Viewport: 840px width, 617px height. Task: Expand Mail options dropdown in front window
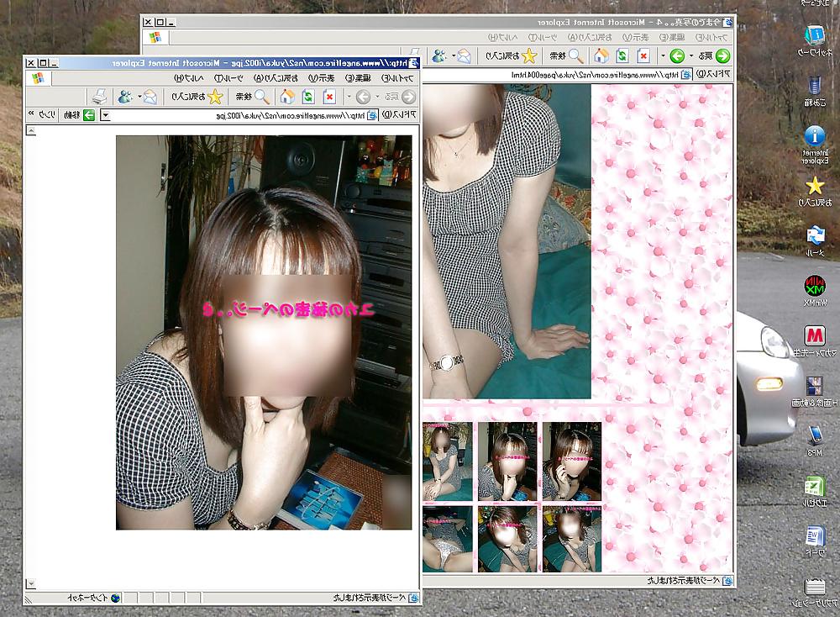[139, 97]
